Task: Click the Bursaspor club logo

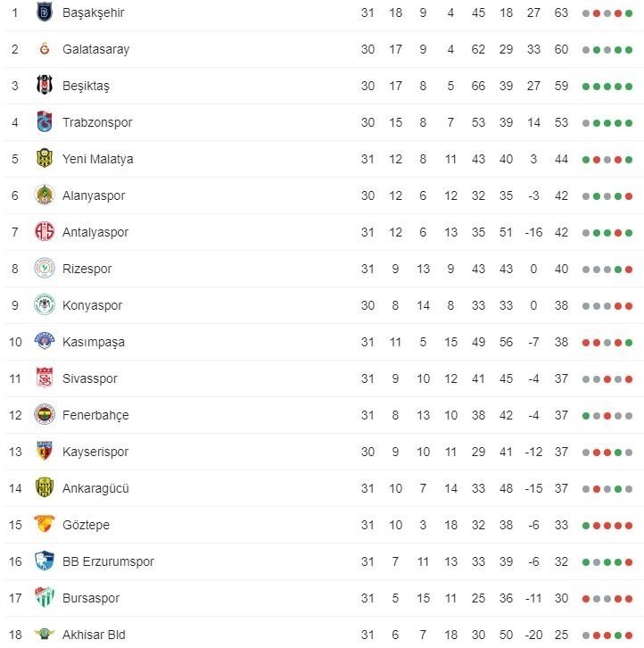Action: [44, 598]
